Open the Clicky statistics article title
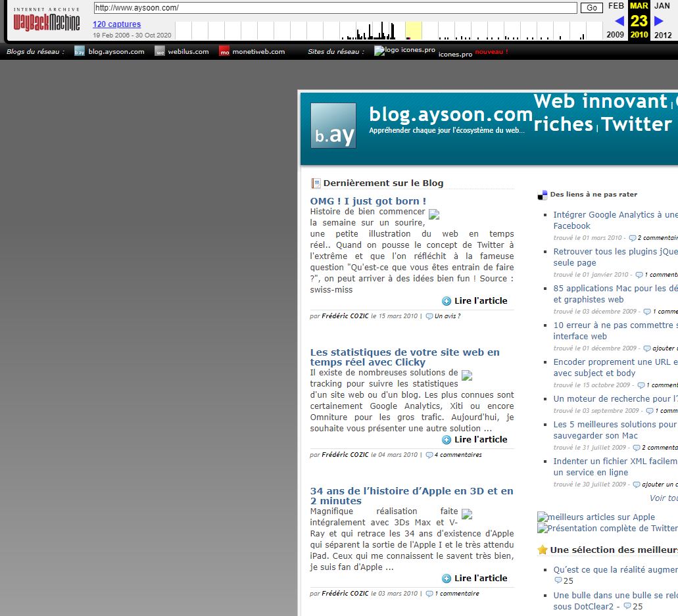 click(404, 357)
